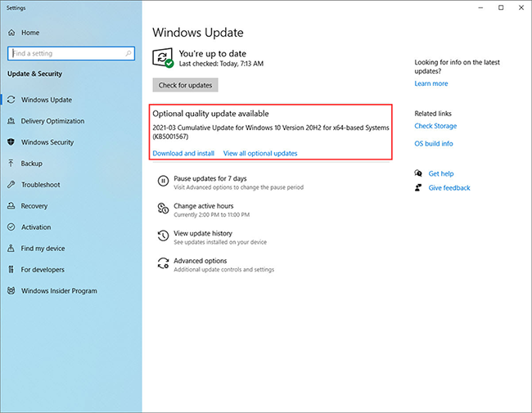Click the Learn more link
Screen dimensions: 532x413
(431, 83)
